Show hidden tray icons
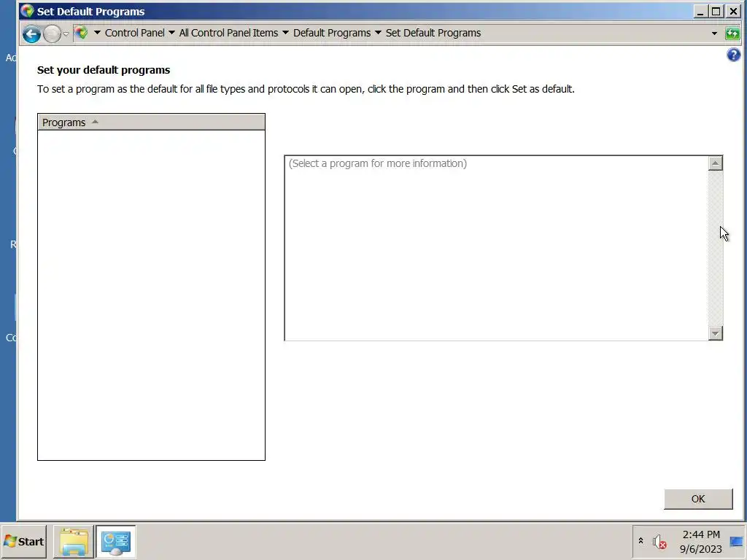747x560 pixels. [640, 541]
